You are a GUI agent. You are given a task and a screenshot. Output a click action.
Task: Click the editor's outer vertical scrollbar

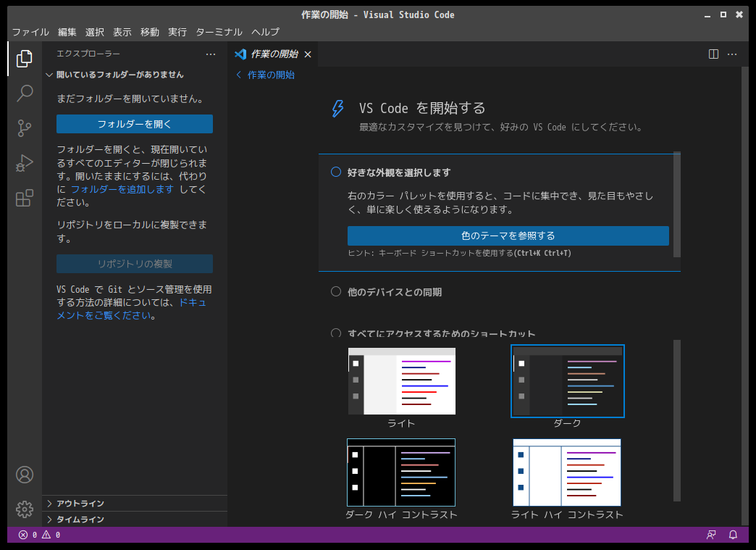pos(745,296)
